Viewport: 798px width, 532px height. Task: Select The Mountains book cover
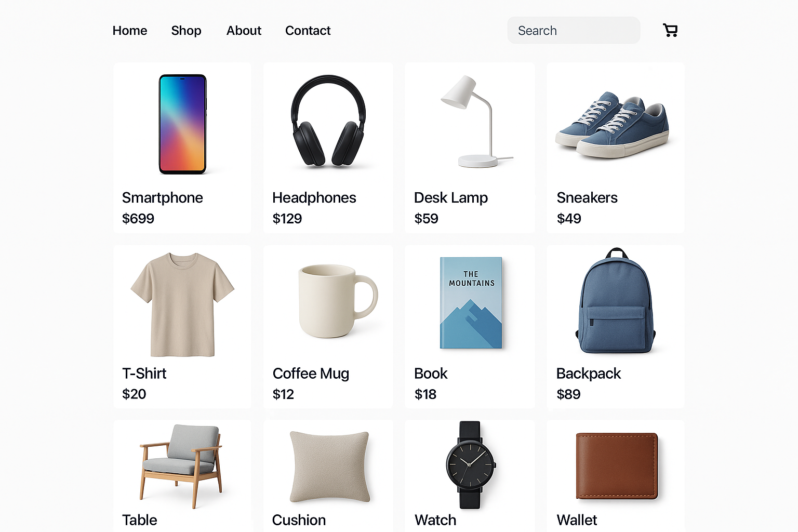(x=471, y=302)
